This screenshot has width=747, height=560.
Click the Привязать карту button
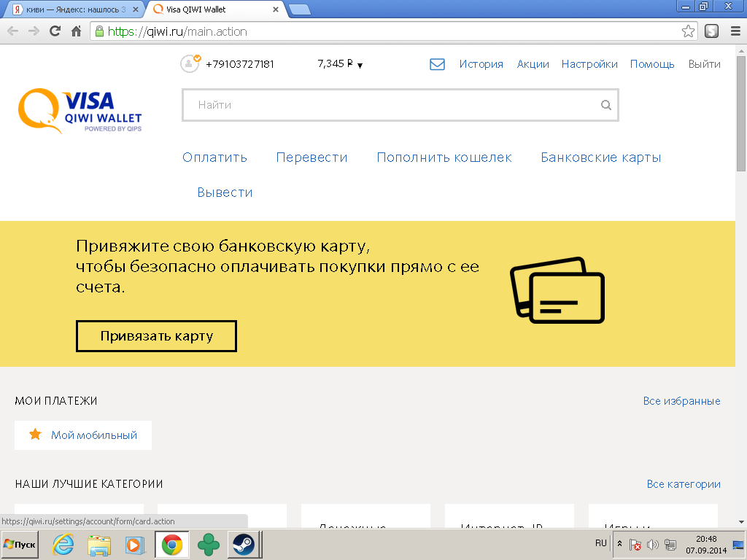coord(156,336)
